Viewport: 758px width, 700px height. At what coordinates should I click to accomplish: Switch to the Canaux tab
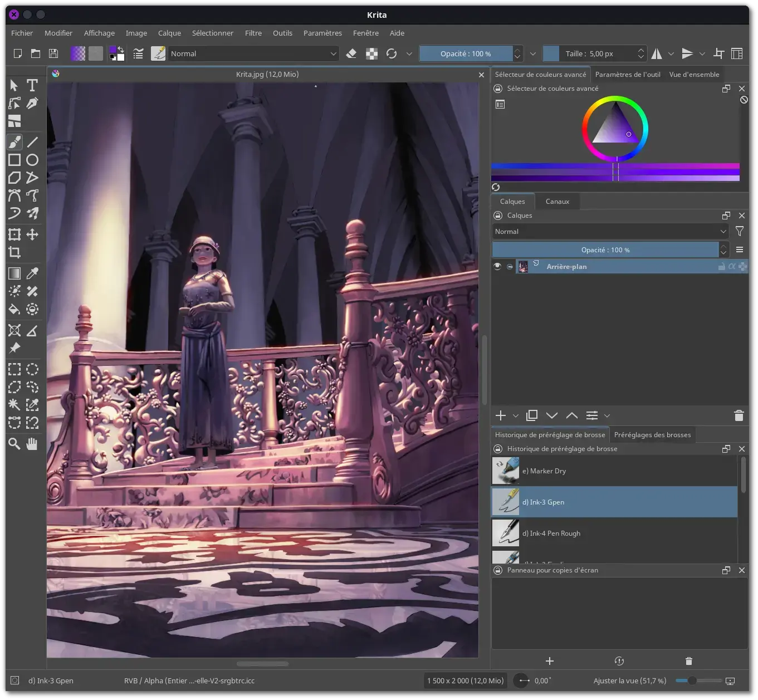tap(558, 202)
